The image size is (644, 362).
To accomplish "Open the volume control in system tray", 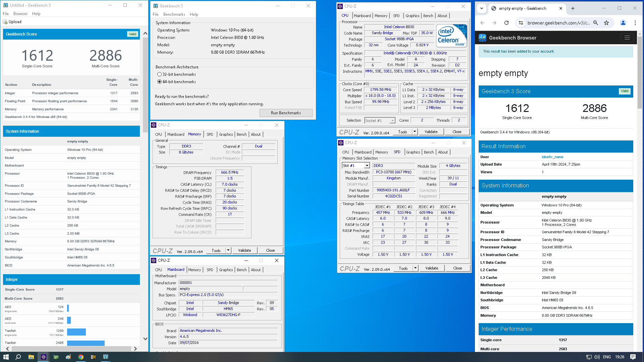I will (597, 357).
